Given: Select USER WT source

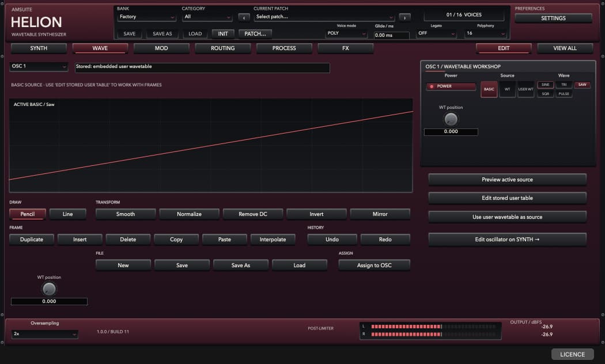Looking at the screenshot, I should (525, 89).
